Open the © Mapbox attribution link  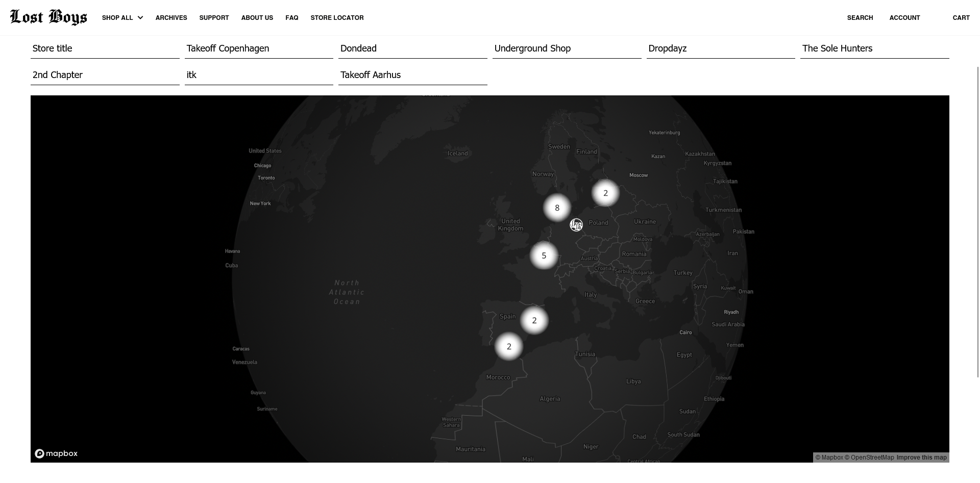[x=829, y=457]
